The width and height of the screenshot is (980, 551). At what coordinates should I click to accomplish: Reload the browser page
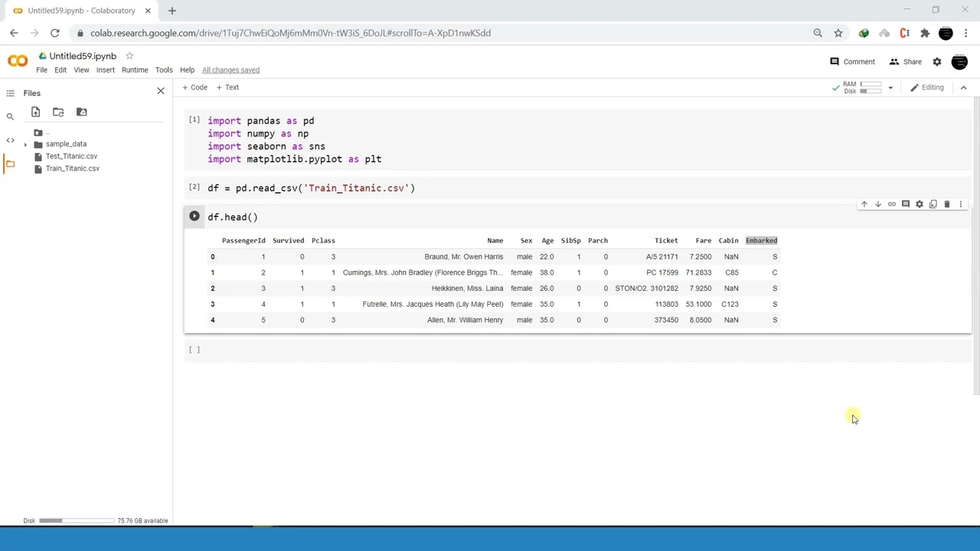pos(55,33)
